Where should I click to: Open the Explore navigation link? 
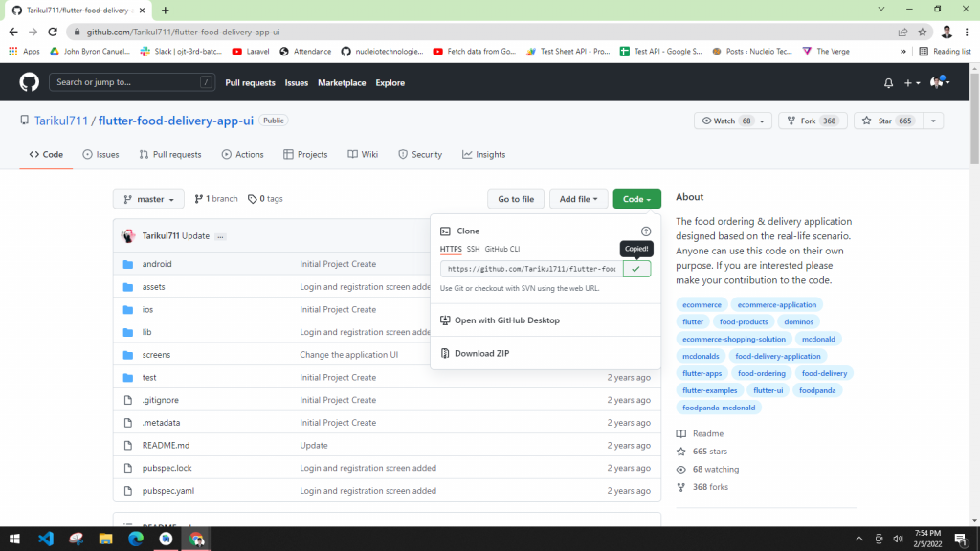click(x=390, y=82)
